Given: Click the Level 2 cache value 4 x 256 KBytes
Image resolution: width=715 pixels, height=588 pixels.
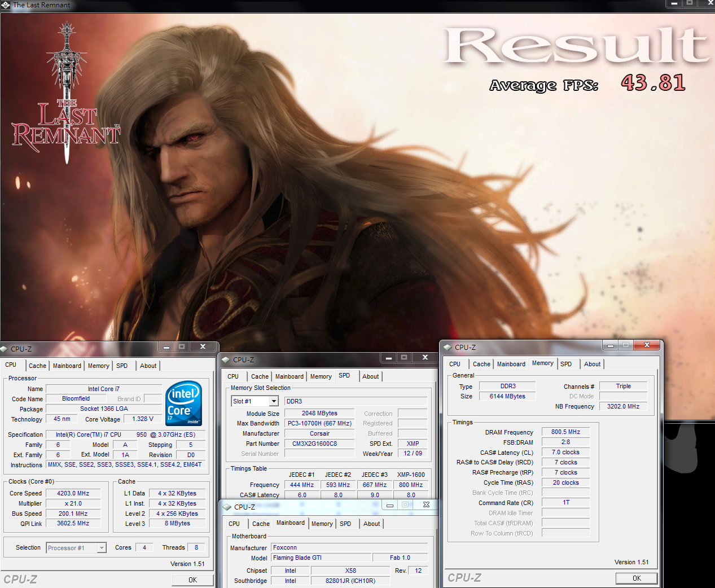Looking at the screenshot, I should pyautogui.click(x=177, y=514).
